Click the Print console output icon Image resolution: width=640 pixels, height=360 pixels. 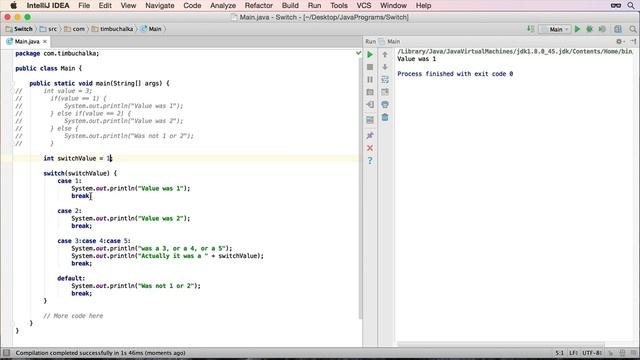click(385, 105)
